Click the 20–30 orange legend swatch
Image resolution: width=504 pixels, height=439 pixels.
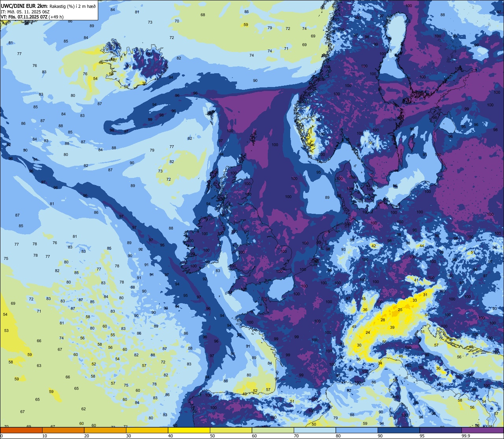(x=105, y=430)
